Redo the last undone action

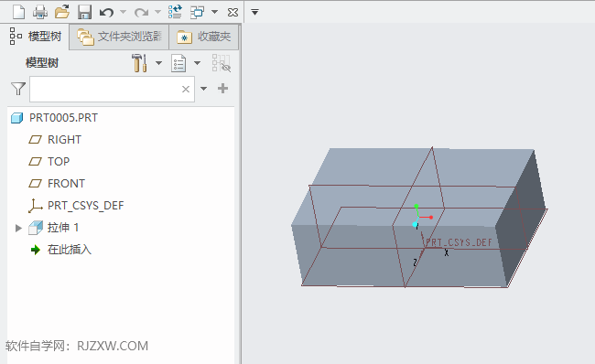pos(141,13)
